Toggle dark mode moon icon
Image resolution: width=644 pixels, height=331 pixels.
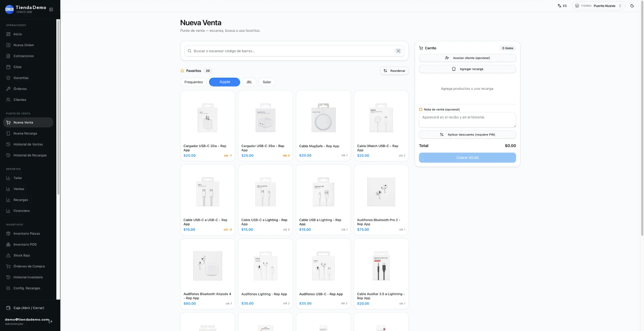click(x=632, y=6)
